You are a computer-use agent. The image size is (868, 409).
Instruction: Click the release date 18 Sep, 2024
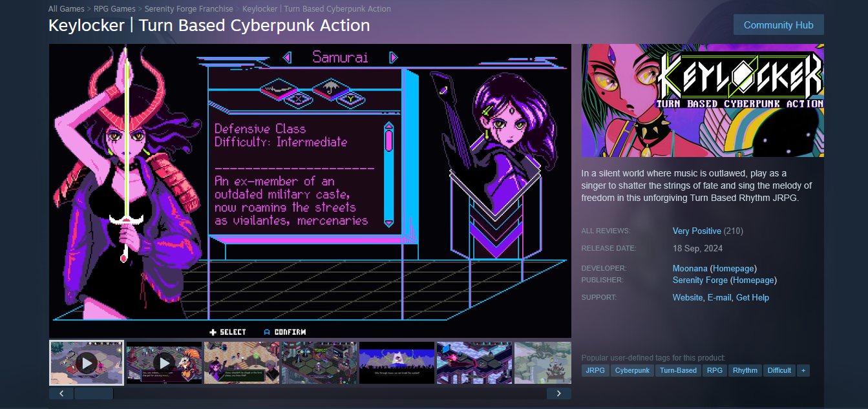coord(697,248)
